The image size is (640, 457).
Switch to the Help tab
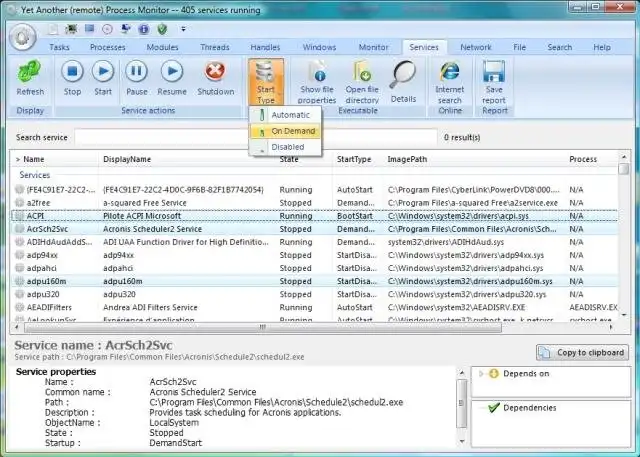602,47
